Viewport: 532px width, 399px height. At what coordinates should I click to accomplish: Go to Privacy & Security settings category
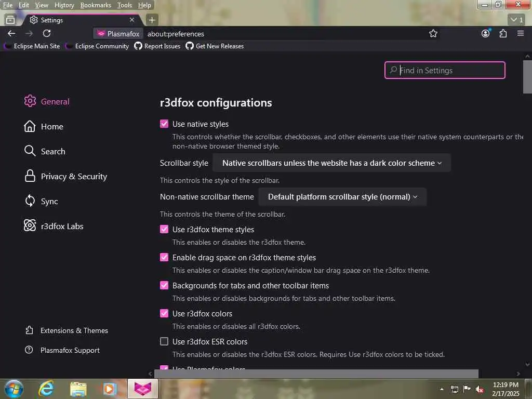pos(65,176)
